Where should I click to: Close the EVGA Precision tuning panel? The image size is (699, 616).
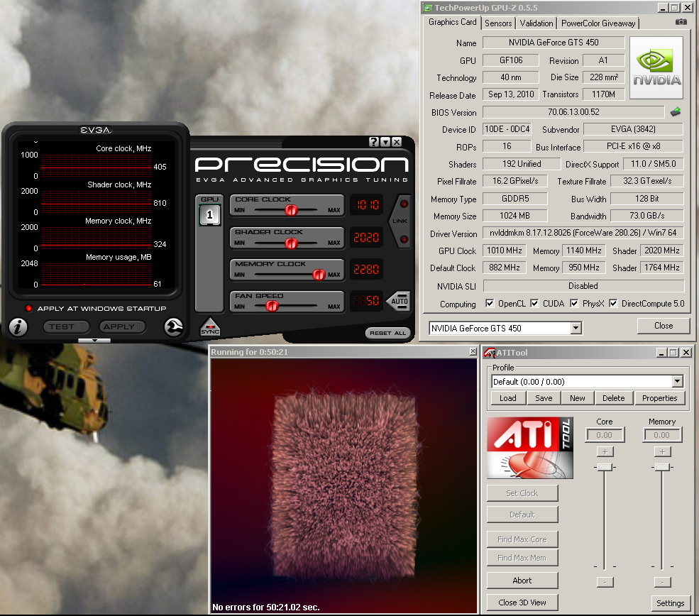pos(396,142)
